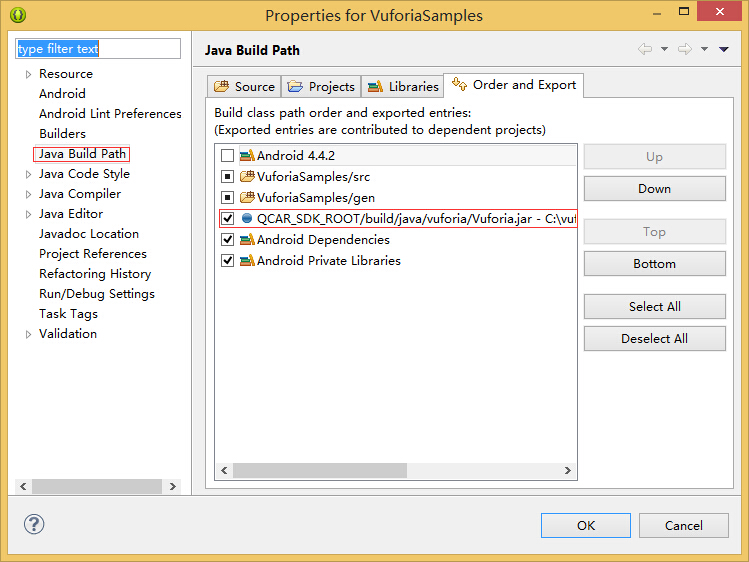749x562 pixels.
Task: Click the Select All button
Action: pos(654,307)
